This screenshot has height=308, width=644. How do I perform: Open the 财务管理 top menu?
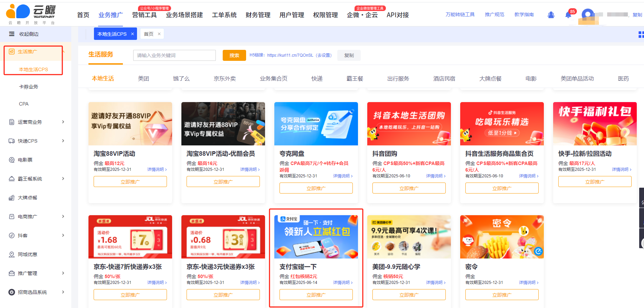pyautogui.click(x=258, y=15)
